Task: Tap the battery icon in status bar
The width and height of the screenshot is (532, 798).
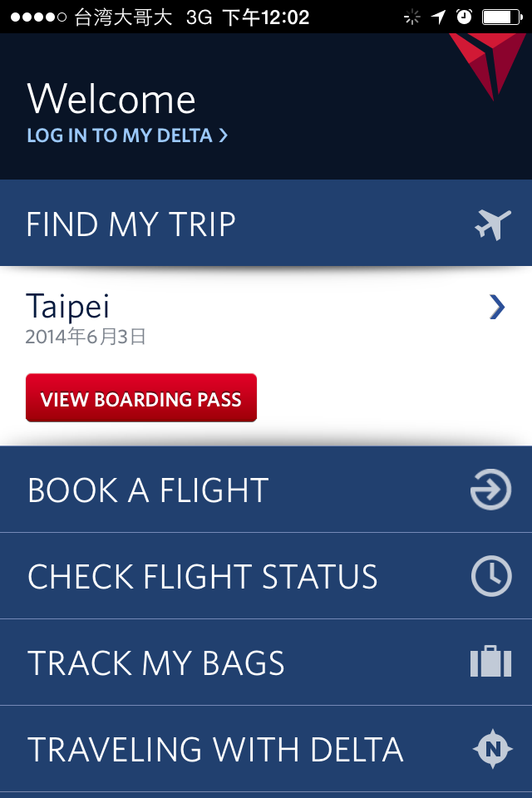Action: point(502,17)
